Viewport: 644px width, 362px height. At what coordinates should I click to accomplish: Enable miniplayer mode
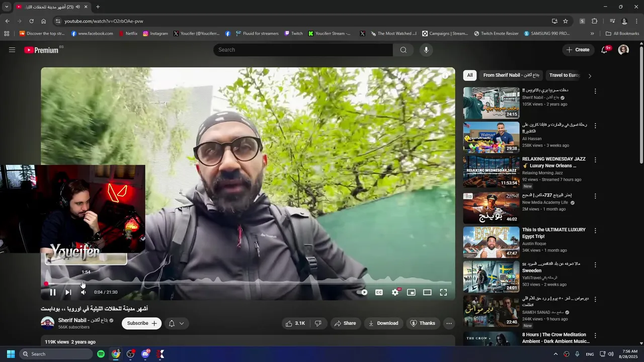411,292
